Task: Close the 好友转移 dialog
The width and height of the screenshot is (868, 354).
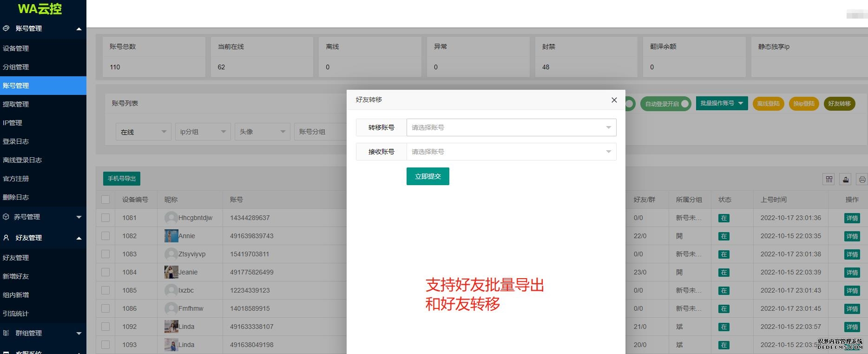Action: [614, 100]
